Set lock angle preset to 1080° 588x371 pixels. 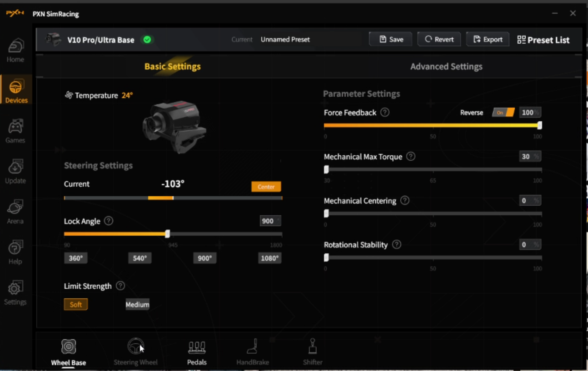[x=269, y=258]
